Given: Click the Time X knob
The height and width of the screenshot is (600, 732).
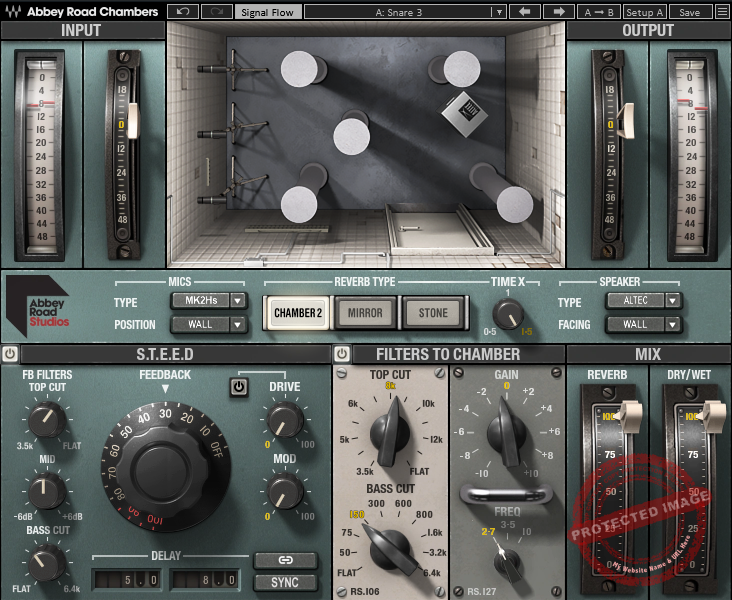Looking at the screenshot, I should pos(508,314).
